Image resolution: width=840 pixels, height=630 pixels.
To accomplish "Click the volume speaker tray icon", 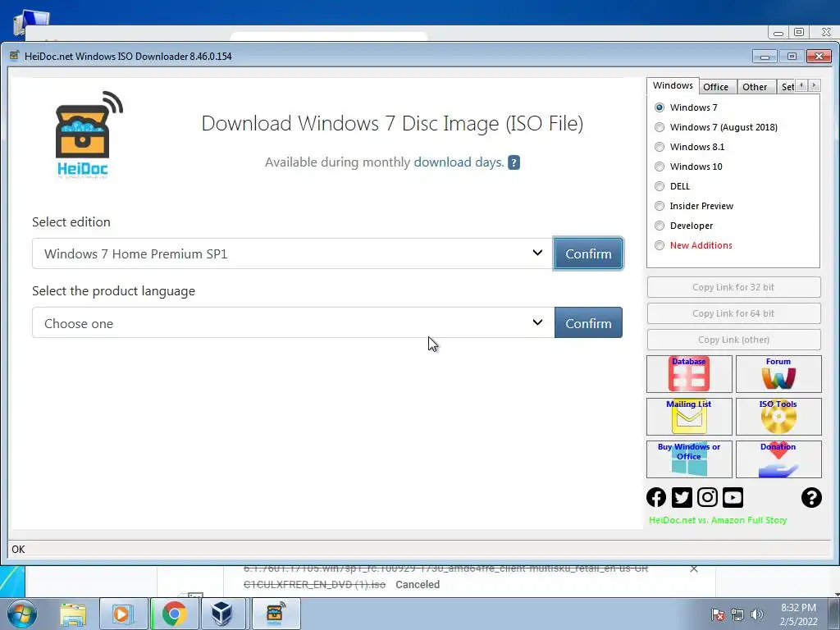I will click(x=757, y=614).
